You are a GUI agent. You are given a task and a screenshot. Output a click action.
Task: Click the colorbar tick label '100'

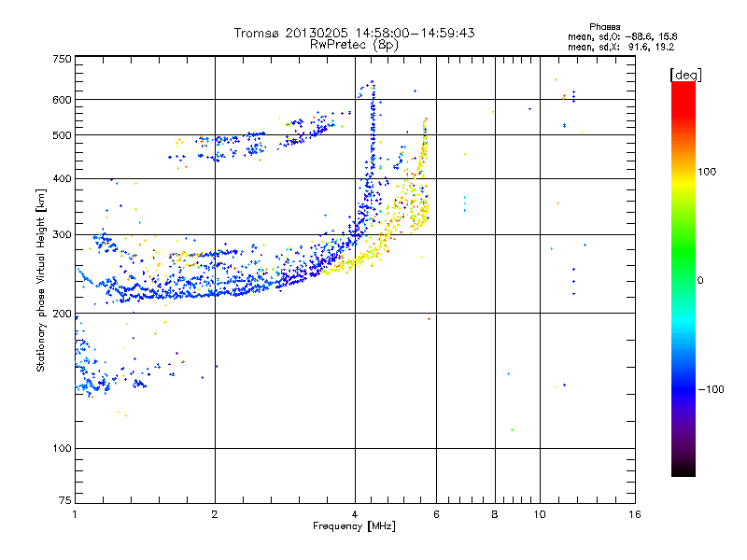(707, 172)
